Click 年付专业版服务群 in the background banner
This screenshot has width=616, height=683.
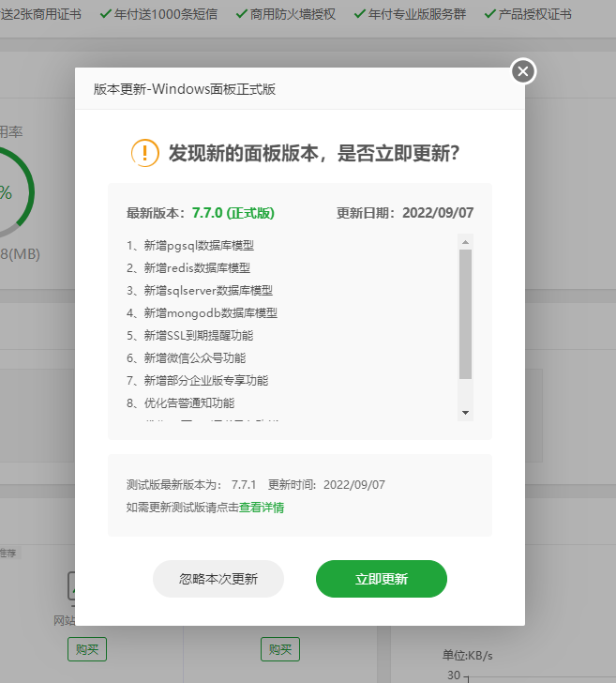(417, 14)
